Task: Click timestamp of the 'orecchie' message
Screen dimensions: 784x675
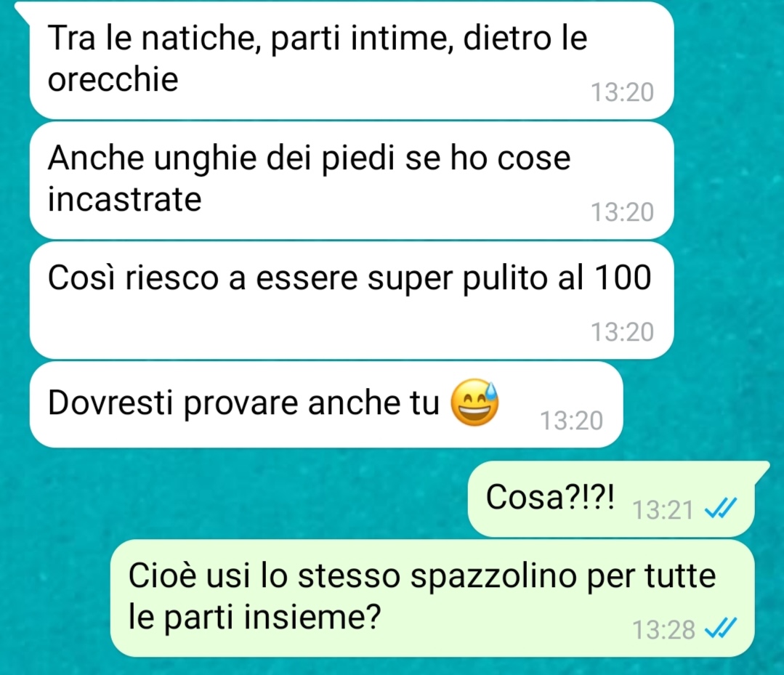Action: (x=623, y=92)
